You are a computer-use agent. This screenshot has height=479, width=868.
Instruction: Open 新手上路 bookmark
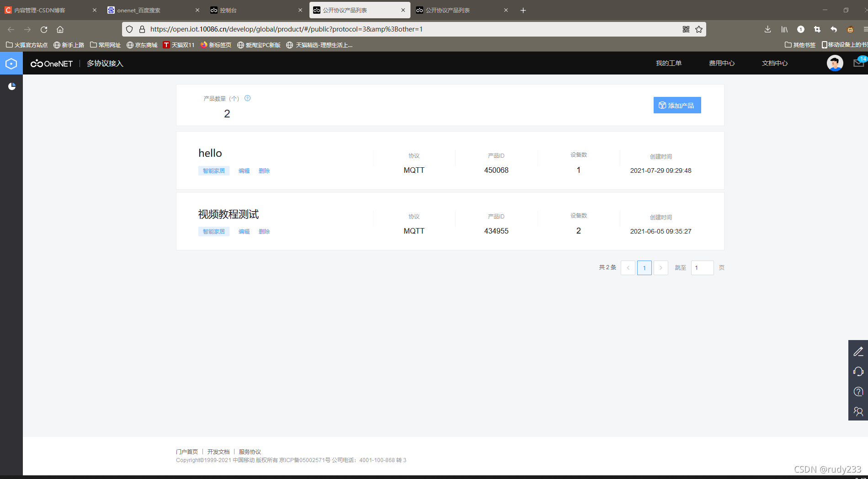tap(69, 45)
